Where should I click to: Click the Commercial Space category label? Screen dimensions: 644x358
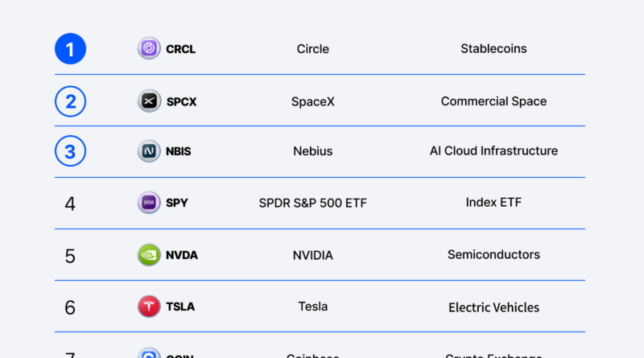(x=493, y=101)
